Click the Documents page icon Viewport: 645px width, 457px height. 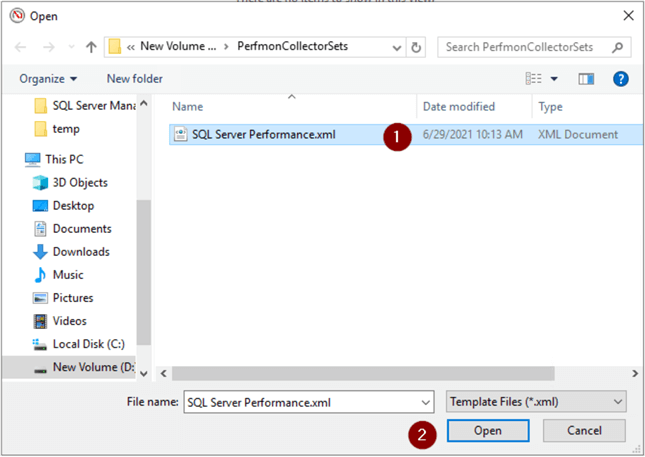[x=40, y=229]
